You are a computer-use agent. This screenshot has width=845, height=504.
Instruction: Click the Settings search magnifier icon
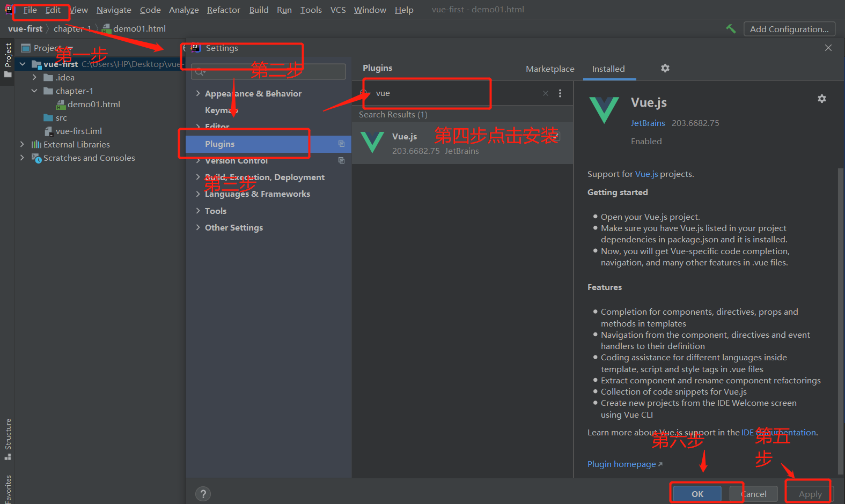coord(200,72)
